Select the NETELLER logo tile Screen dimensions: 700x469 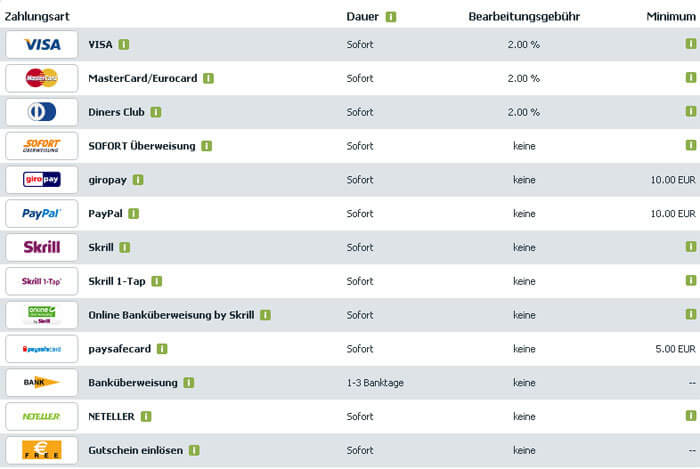coord(42,416)
